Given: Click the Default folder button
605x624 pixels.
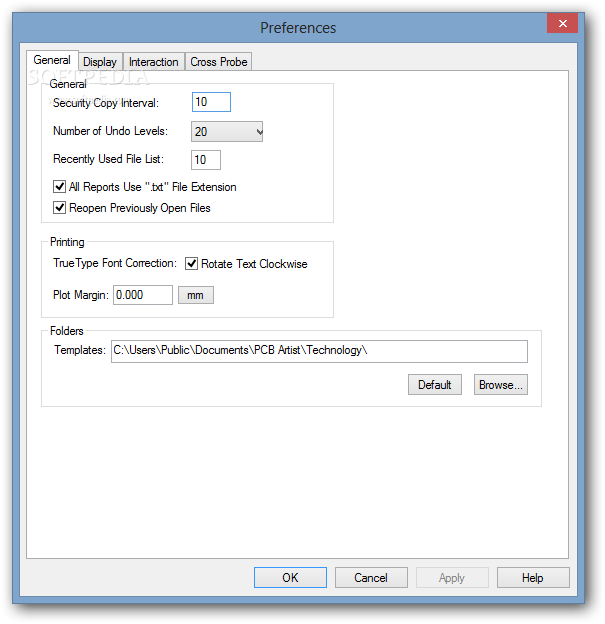Looking at the screenshot, I should pos(435,385).
